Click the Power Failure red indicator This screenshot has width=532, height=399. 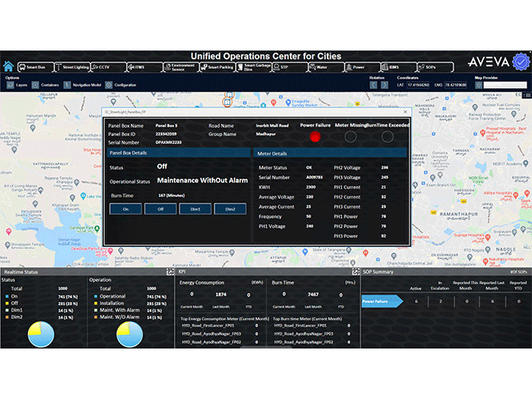click(315, 137)
